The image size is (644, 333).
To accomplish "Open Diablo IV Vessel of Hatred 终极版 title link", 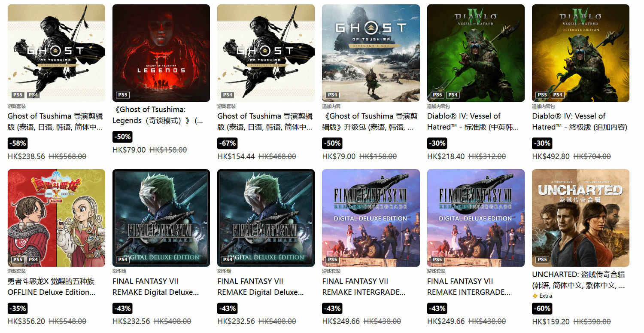I will point(580,122).
